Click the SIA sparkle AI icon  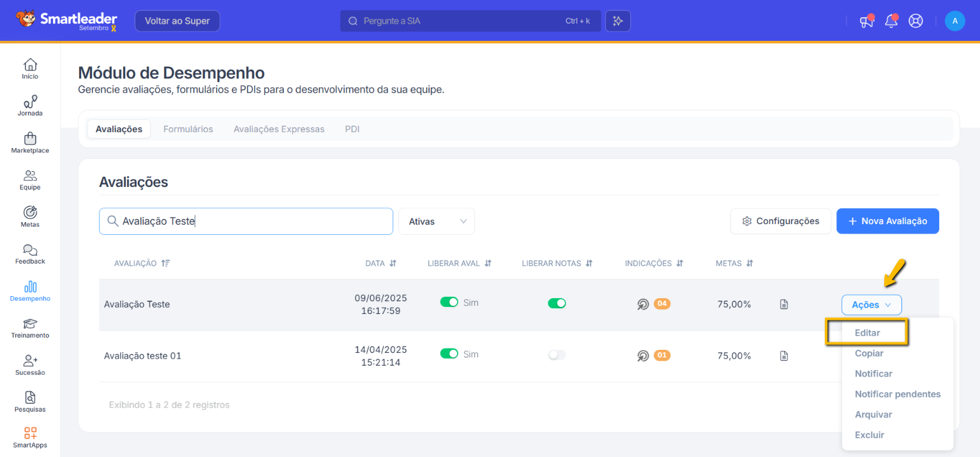(617, 21)
